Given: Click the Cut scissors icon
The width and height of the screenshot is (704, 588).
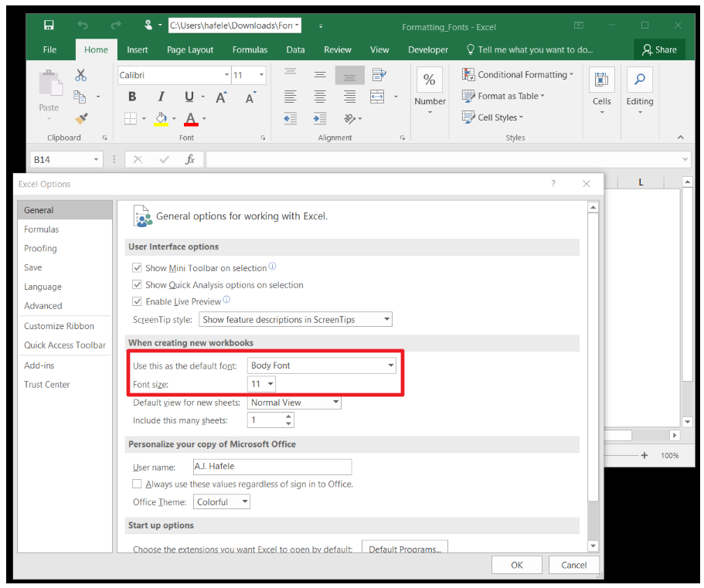Looking at the screenshot, I should 81,74.
